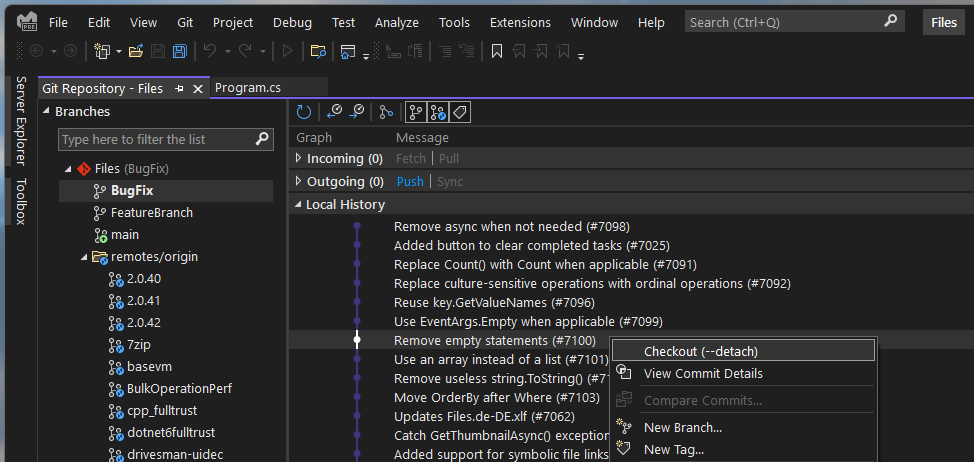Collapse the Branches section
The height and width of the screenshot is (462, 974).
(47, 112)
